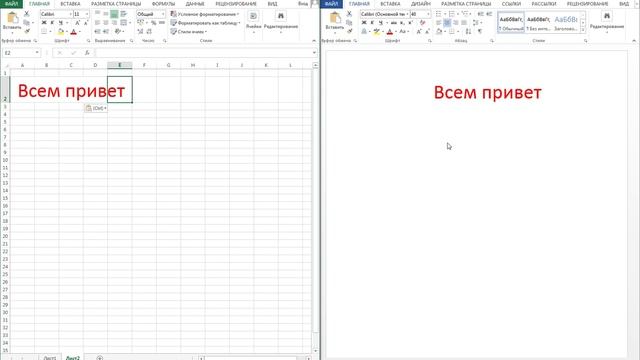Open Word font name dropdown
Viewport: 640px width, 360px height.
click(407, 14)
